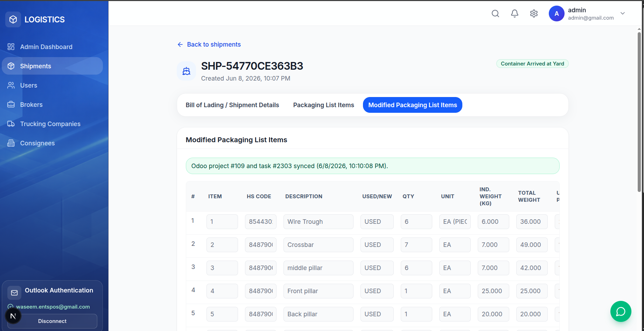Click Used/New field in Back pillar row
The height and width of the screenshot is (331, 644).
(x=377, y=314)
